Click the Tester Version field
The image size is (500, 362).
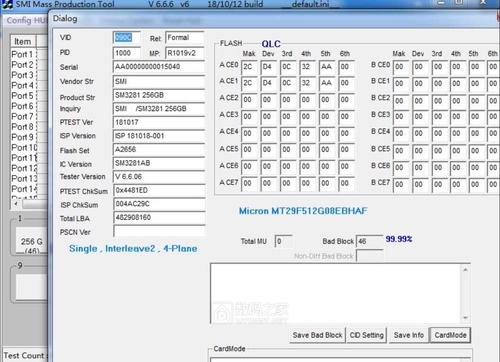[x=159, y=177]
